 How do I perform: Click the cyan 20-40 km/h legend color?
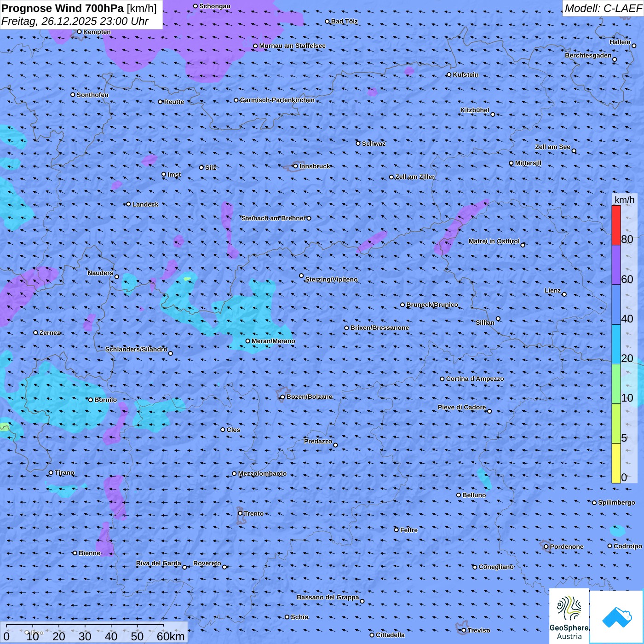[x=616, y=345]
